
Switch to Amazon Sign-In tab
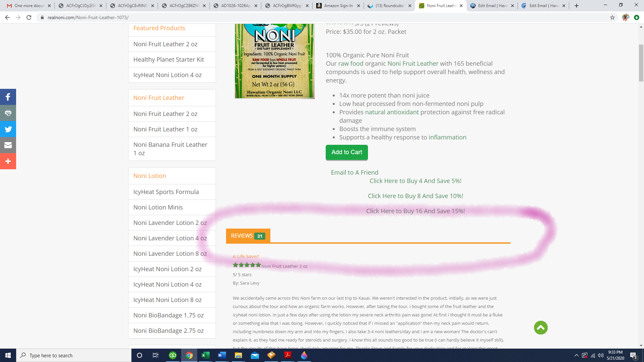point(338,6)
